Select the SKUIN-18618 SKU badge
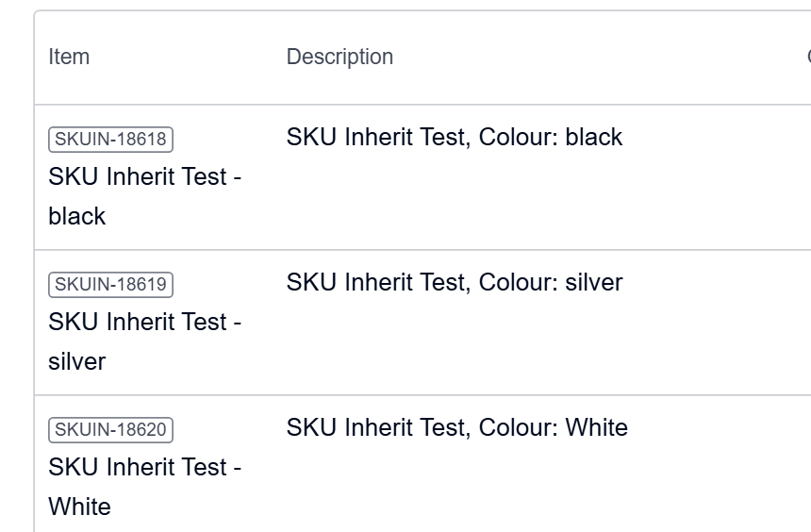The image size is (811, 532). [x=110, y=140]
